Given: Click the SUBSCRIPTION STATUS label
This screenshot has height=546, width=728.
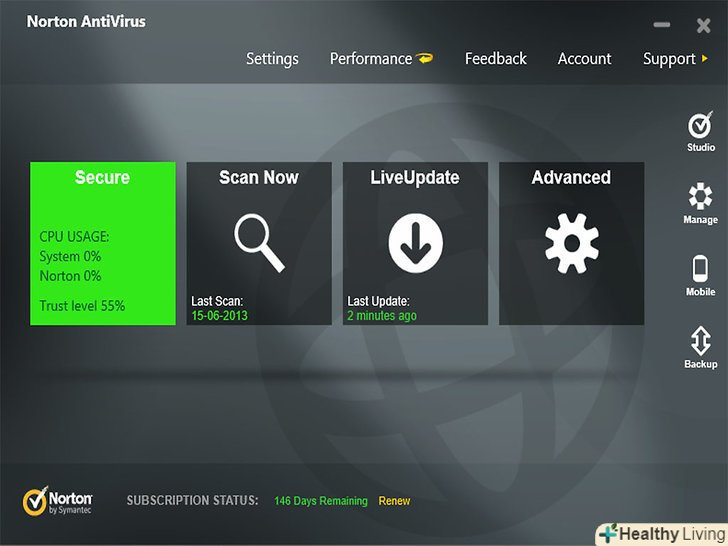Looking at the screenshot, I should click(192, 500).
